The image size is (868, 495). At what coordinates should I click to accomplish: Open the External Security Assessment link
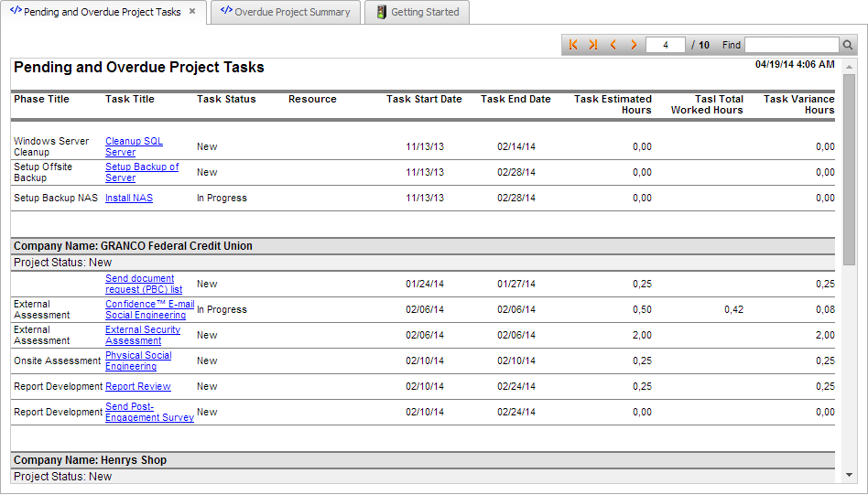143,335
